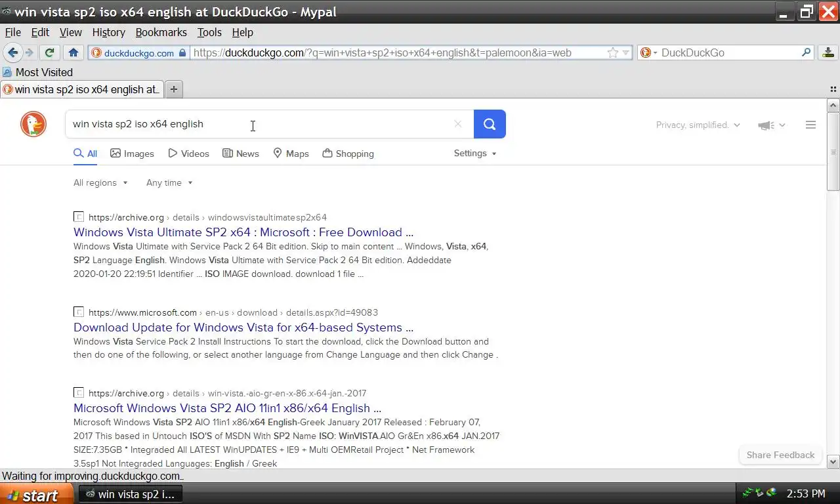Viewport: 840px width, 504px height.
Task: Clear the search query with the X
Action: (458, 124)
